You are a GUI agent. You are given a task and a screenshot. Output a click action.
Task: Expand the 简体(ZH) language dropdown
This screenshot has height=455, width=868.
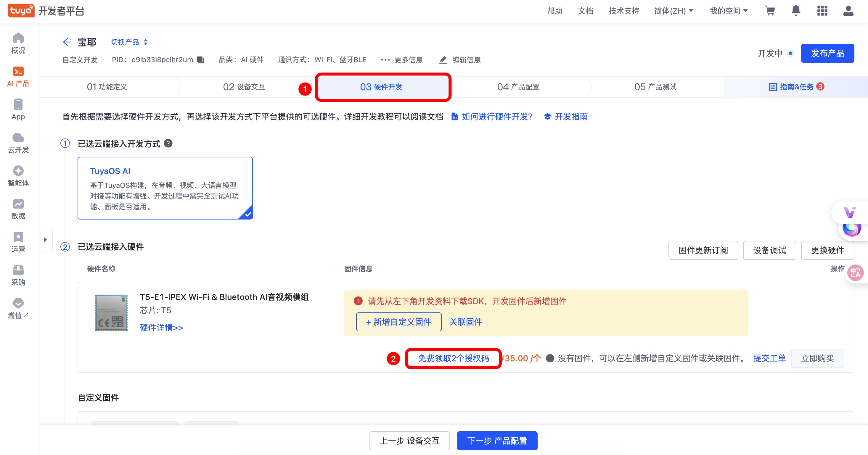pos(673,11)
